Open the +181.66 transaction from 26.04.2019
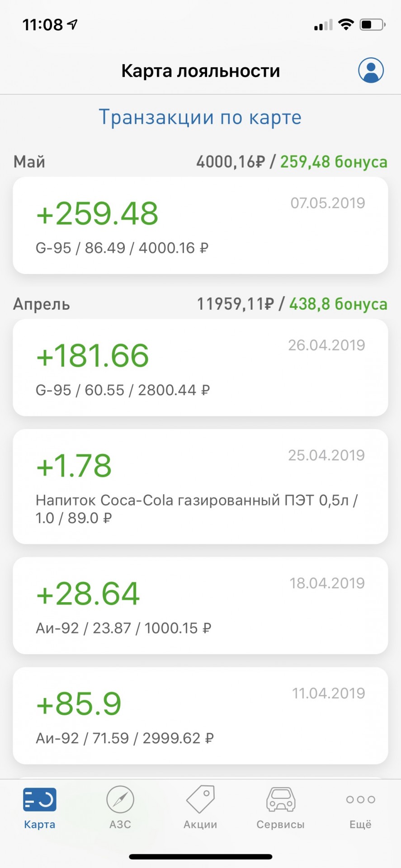The image size is (401, 868). point(200,368)
